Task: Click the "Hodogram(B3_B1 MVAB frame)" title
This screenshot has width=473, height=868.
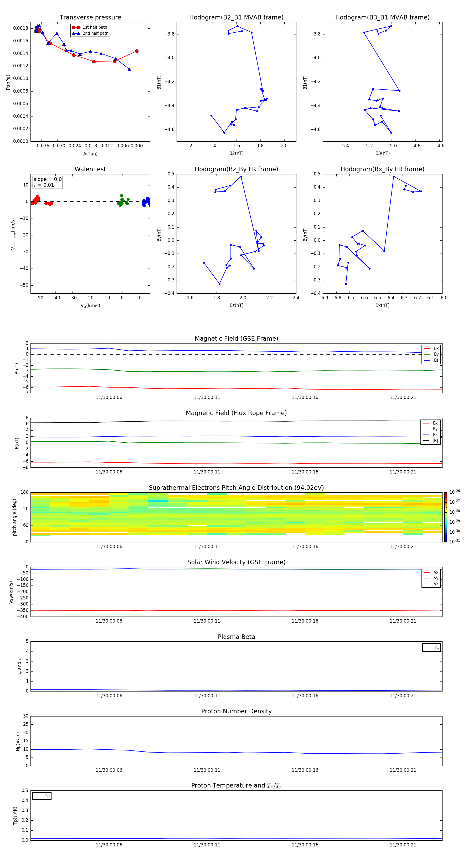Action: click(382, 18)
